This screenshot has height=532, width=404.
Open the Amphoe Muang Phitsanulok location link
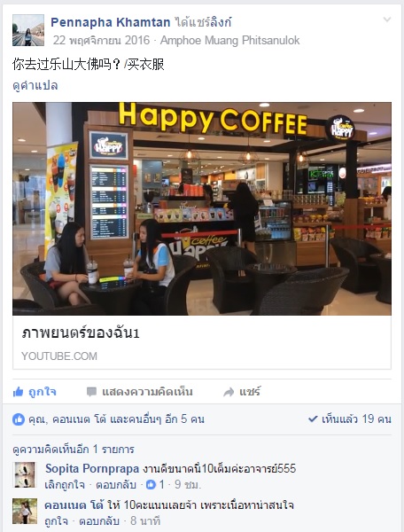229,41
